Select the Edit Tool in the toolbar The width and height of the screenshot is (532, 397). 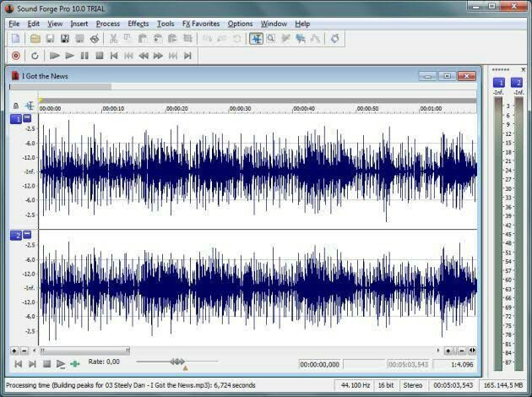pos(256,39)
